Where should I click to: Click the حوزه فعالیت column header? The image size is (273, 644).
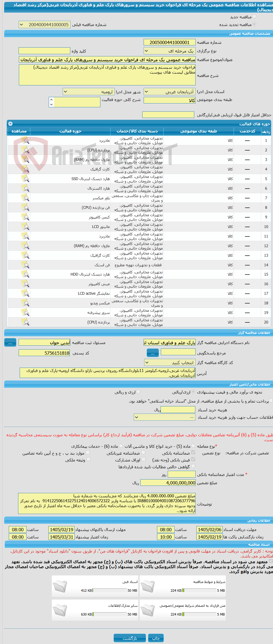tap(70, 131)
